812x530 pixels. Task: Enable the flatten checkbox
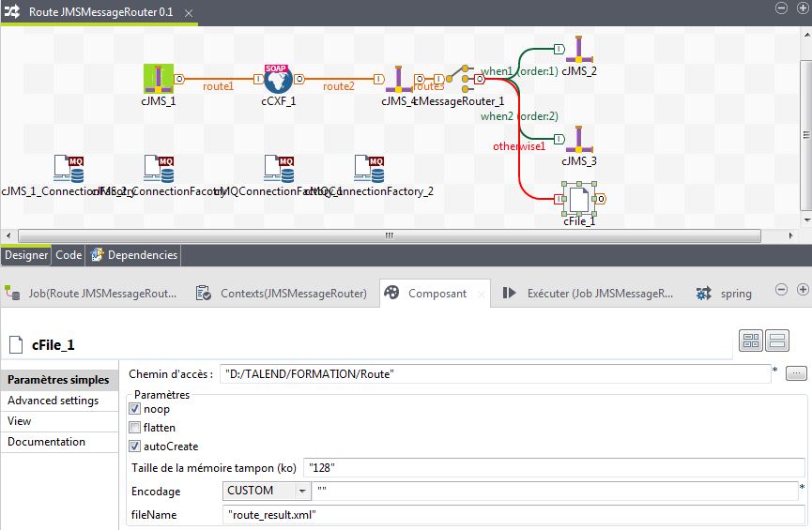pyautogui.click(x=134, y=428)
